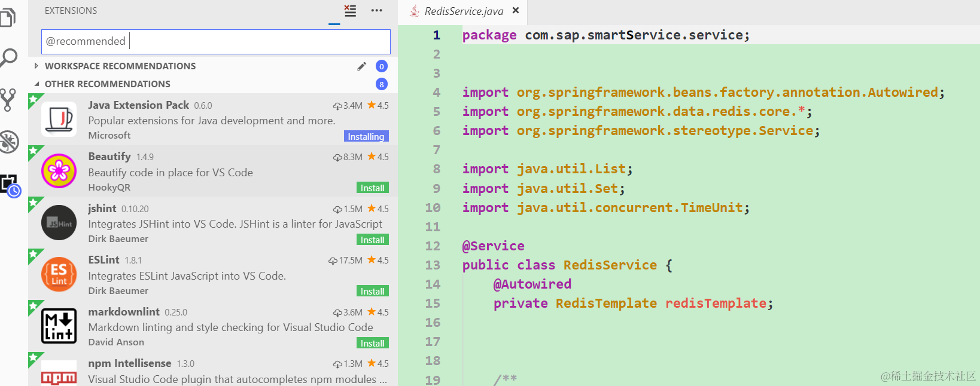Edit workspace recommendations pencil icon
This screenshot has width=980, height=386.
361,66
